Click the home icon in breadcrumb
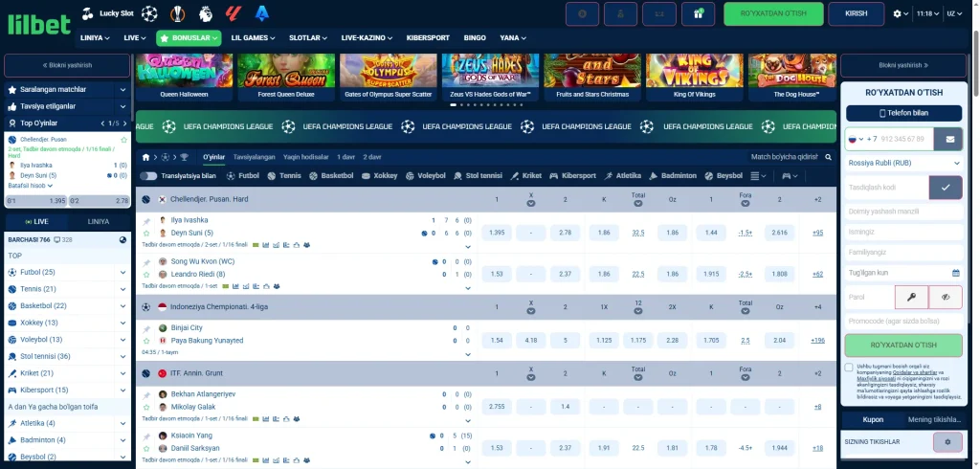 [145, 157]
